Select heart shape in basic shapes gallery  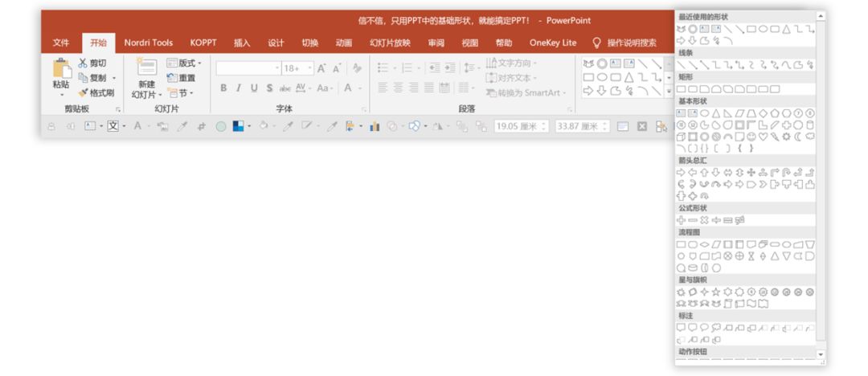763,137
